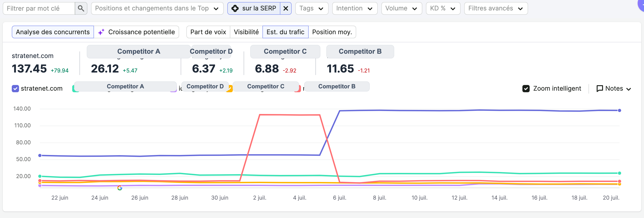Click the value 6.37
The image size is (644, 218).
(x=204, y=69)
